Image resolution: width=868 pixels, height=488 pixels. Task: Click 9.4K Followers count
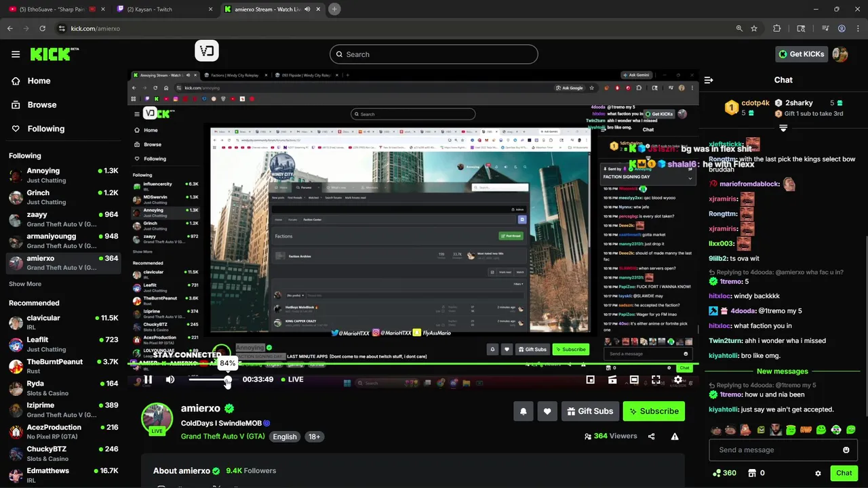[x=251, y=470]
